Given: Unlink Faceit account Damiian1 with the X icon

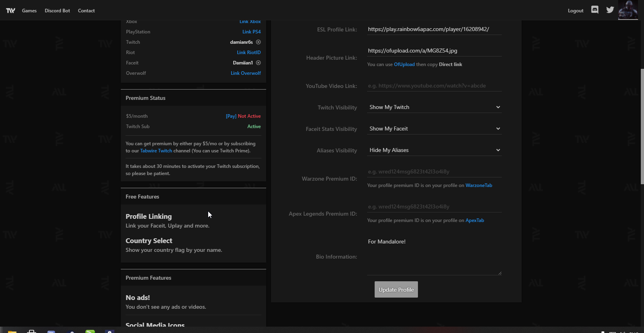Looking at the screenshot, I should point(258,63).
